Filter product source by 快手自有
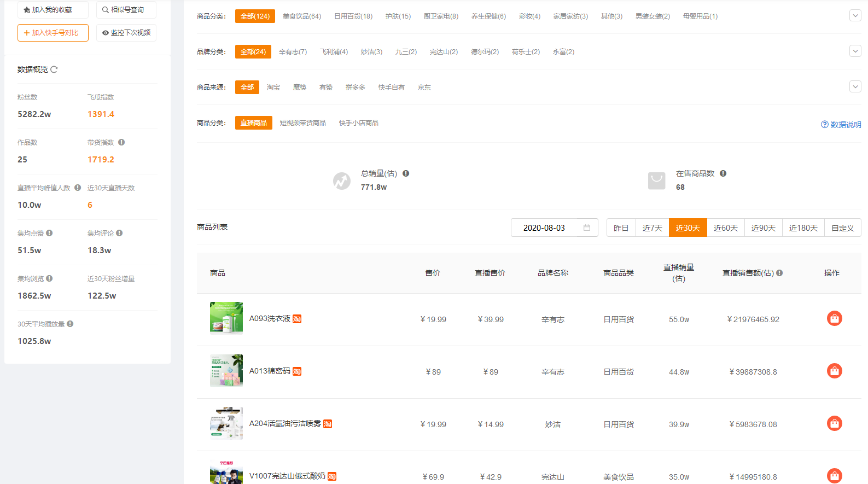 pos(392,88)
